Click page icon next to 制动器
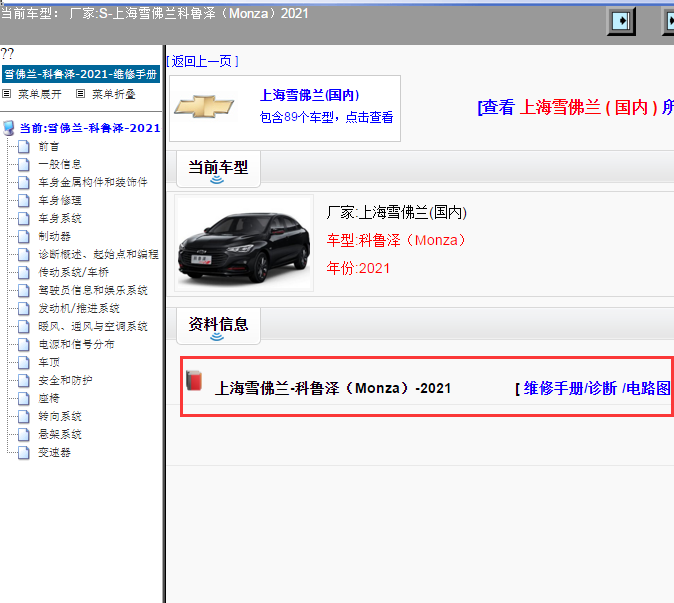This screenshot has height=603, width=674. [x=24, y=237]
